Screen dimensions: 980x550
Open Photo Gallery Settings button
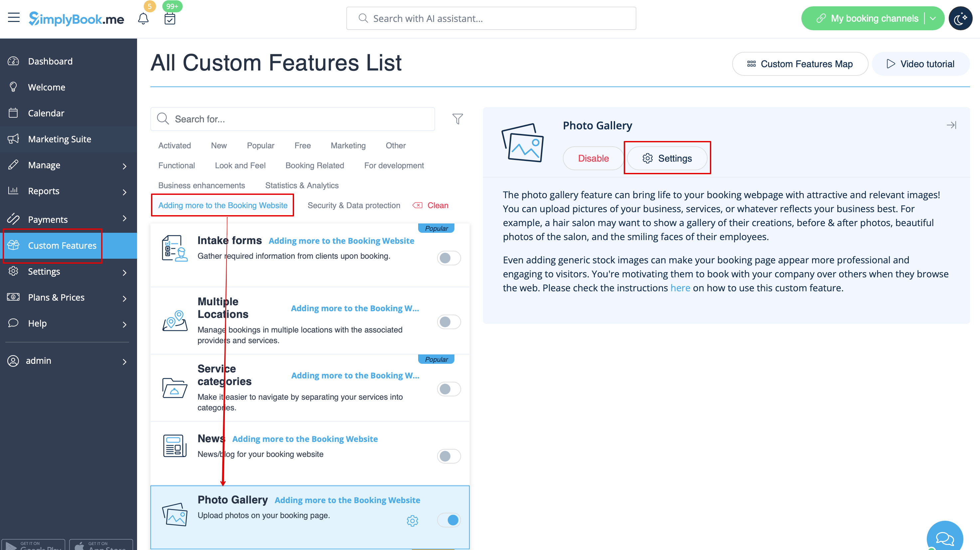pyautogui.click(x=667, y=158)
